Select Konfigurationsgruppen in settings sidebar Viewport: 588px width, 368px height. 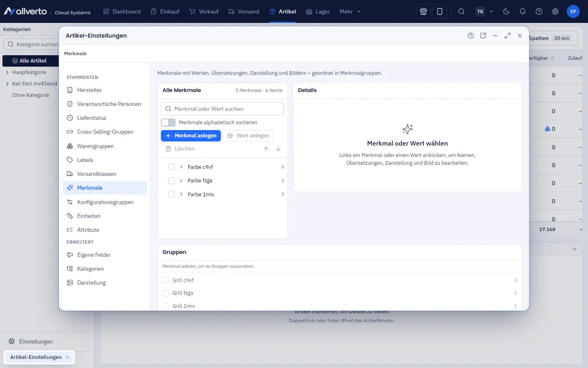tap(105, 202)
